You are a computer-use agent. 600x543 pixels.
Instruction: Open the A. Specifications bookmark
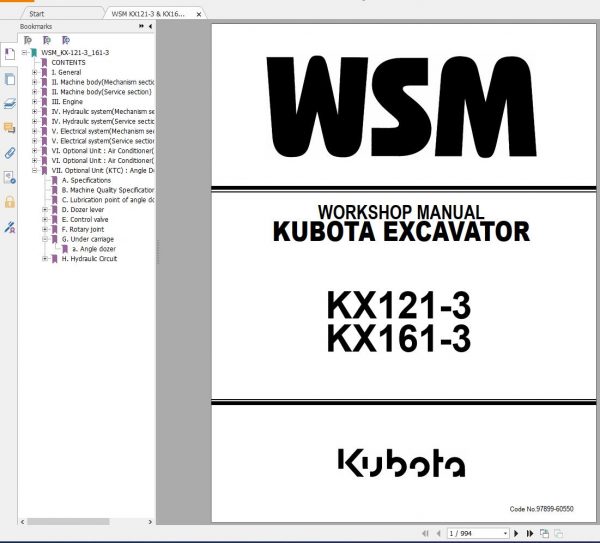tap(86, 180)
